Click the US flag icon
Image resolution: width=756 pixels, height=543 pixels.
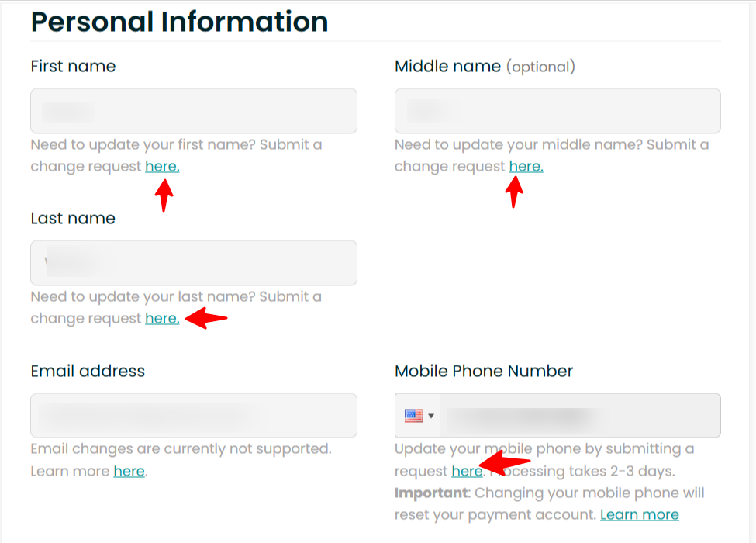click(x=413, y=416)
